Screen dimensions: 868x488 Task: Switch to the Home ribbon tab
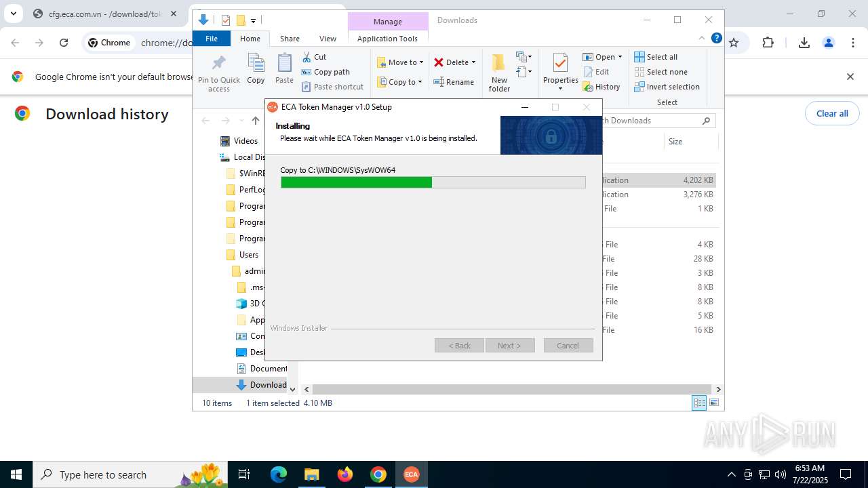250,39
